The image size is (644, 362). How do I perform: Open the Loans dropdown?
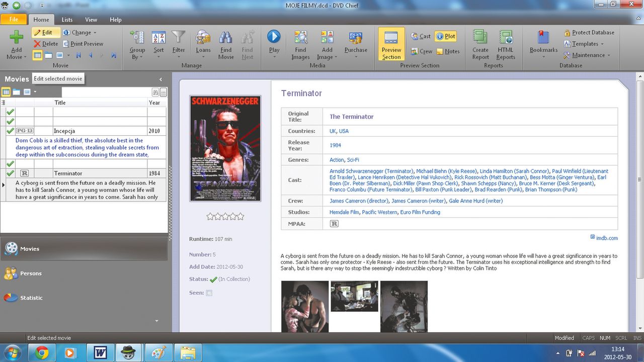pyautogui.click(x=203, y=45)
